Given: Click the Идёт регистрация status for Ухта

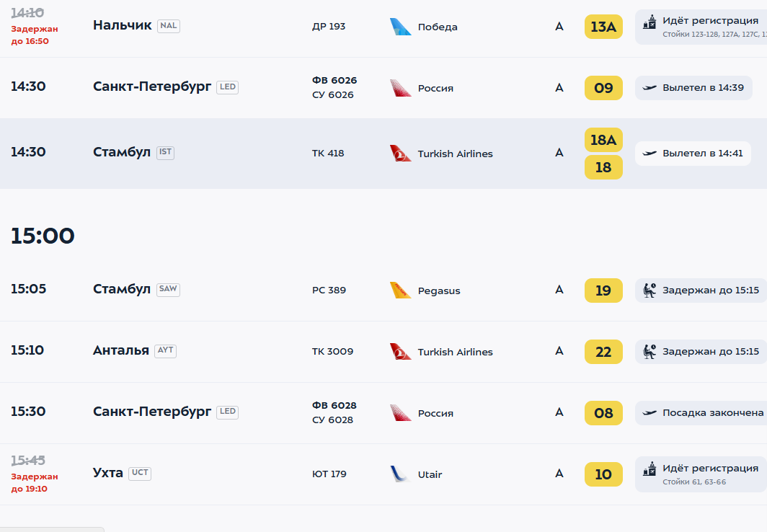Looking at the screenshot, I should [x=701, y=474].
